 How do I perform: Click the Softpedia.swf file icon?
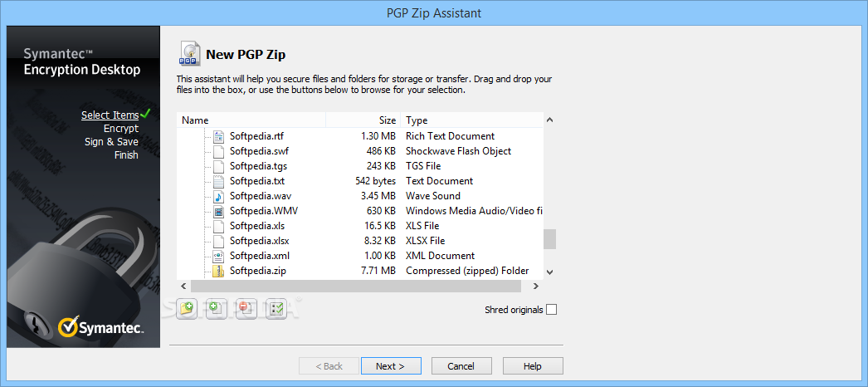pos(219,151)
